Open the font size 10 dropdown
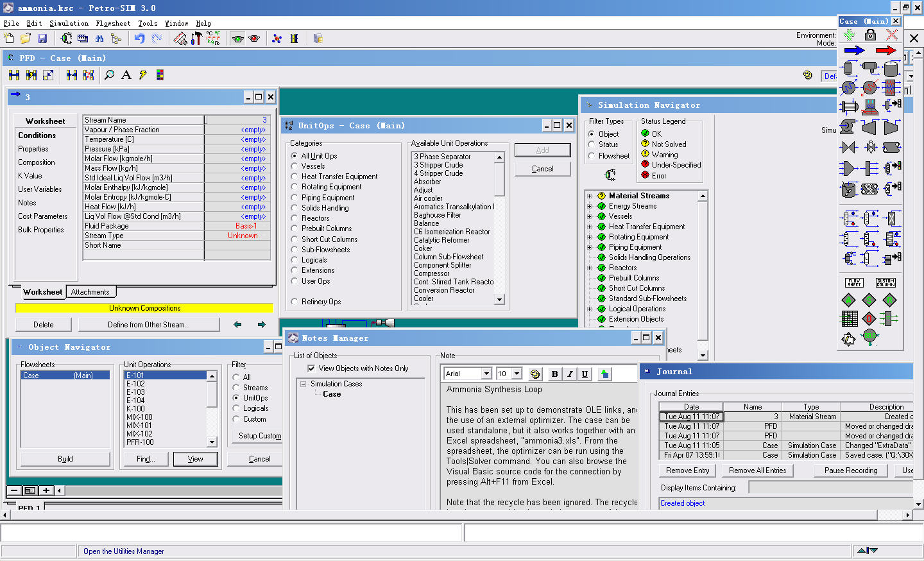Image resolution: width=924 pixels, height=561 pixels. 517,374
